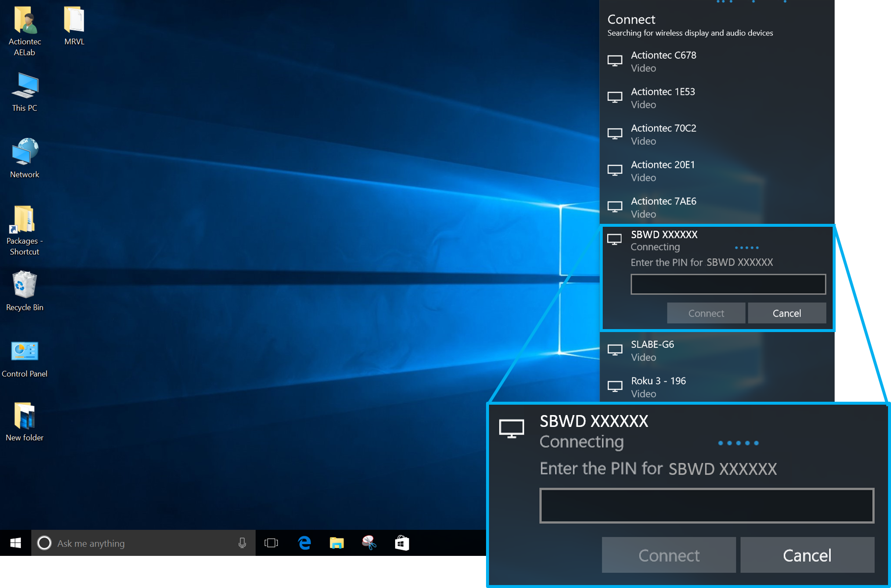Click the PIN entry field for SBWD XXXXXX
The image size is (891, 588).
point(727,284)
